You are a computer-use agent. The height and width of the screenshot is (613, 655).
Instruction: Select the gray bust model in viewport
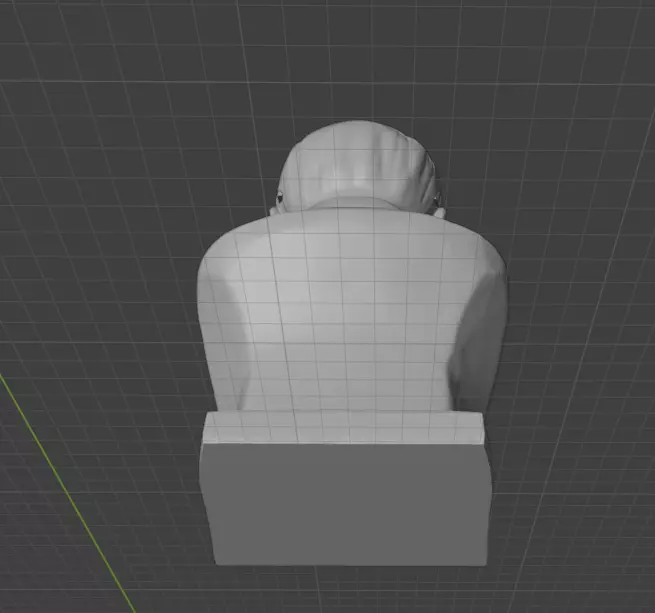pyautogui.click(x=352, y=343)
